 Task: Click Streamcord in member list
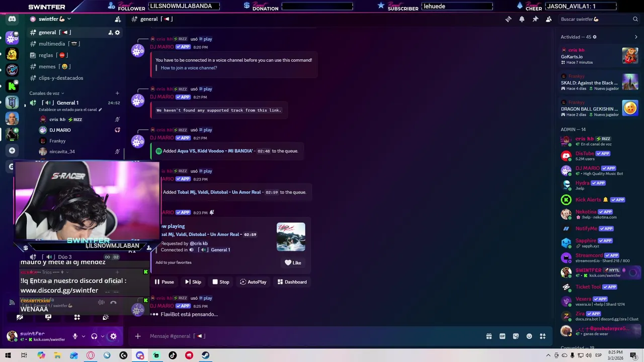(x=599, y=258)
